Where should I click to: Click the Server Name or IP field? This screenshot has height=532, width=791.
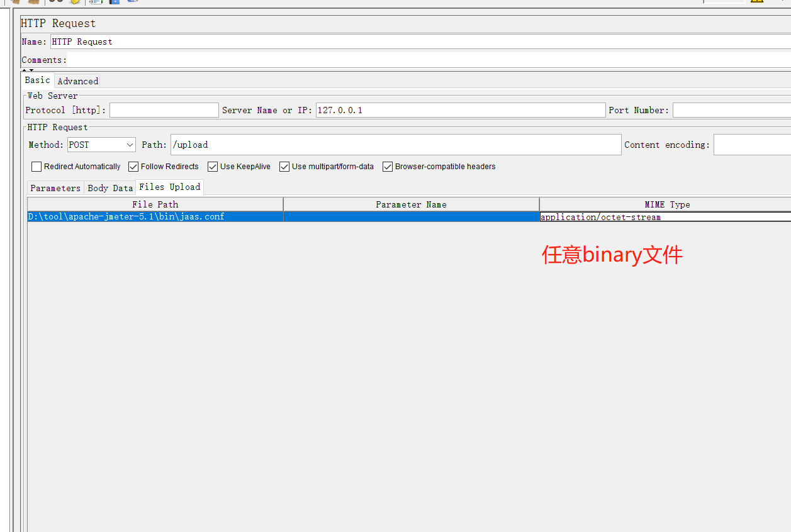(x=461, y=110)
